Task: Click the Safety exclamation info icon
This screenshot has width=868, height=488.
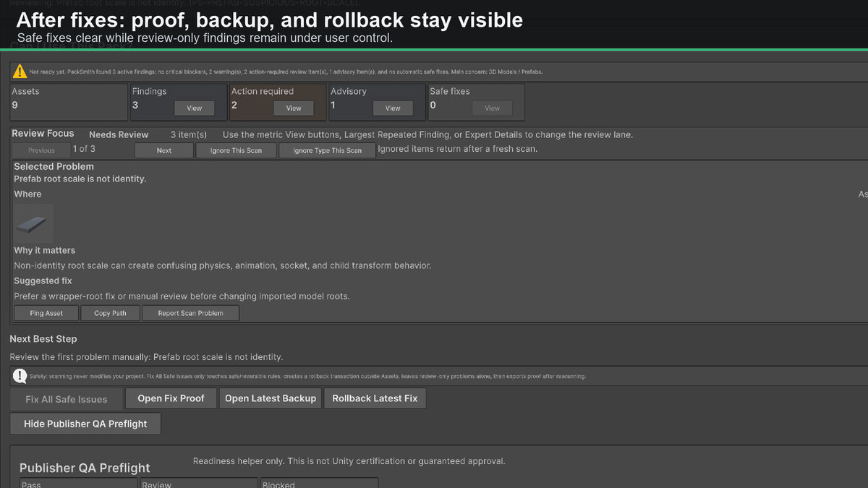Action: [x=20, y=376]
